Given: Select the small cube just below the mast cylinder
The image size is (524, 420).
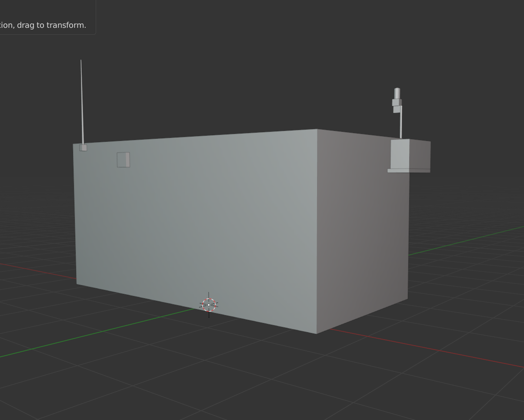Looking at the screenshot, I should click(x=396, y=103).
